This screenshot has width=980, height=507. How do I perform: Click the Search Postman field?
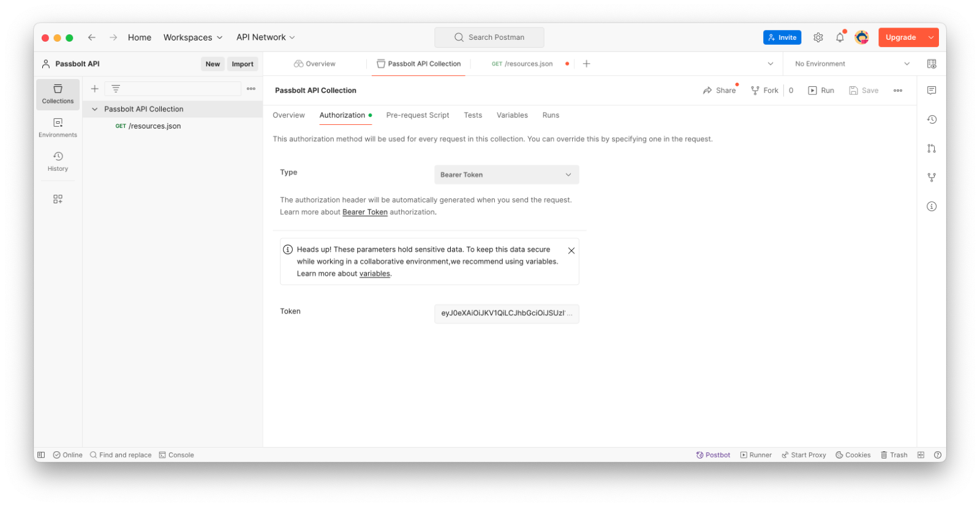[x=489, y=37]
